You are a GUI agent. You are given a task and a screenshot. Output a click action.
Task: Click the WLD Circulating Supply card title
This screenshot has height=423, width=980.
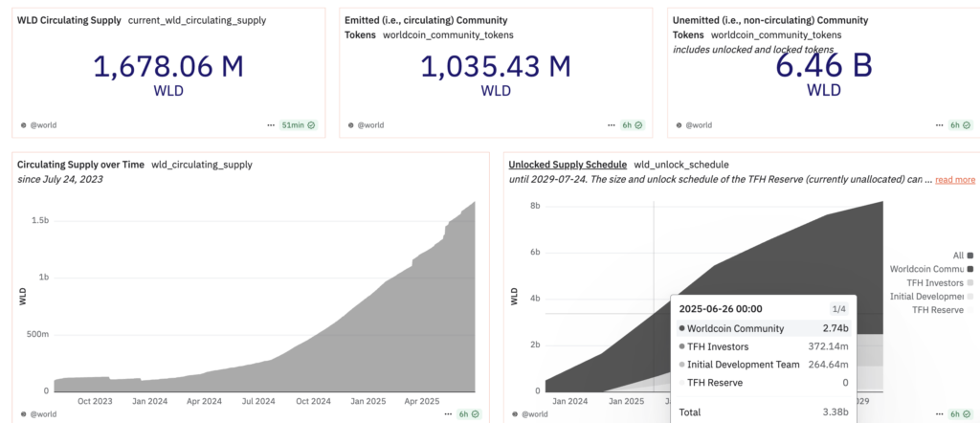pyautogui.click(x=69, y=20)
